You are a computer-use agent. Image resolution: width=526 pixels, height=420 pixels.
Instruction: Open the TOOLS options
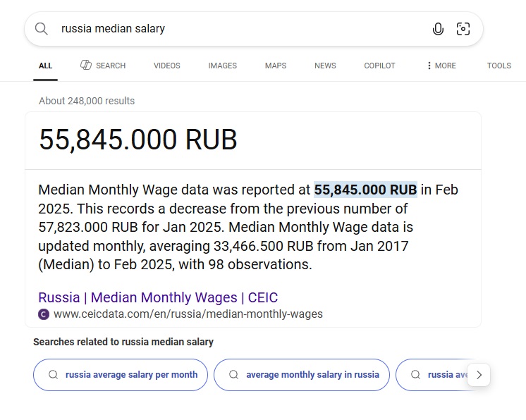click(x=499, y=66)
